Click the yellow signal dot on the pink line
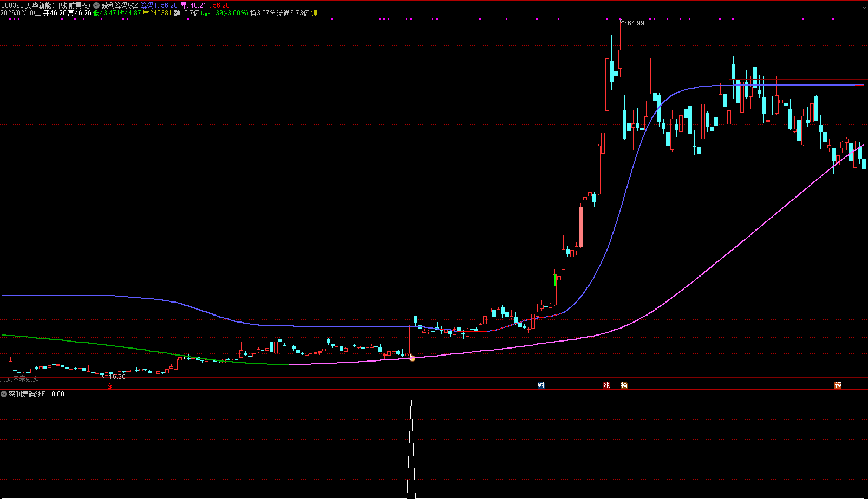Screen dimensions: 868x499 tap(412, 358)
